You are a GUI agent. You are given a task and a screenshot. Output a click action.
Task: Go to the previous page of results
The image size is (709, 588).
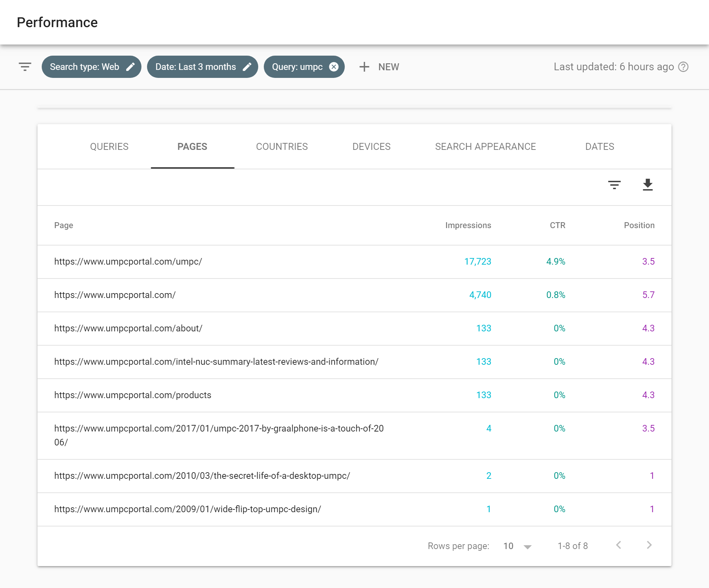point(619,545)
